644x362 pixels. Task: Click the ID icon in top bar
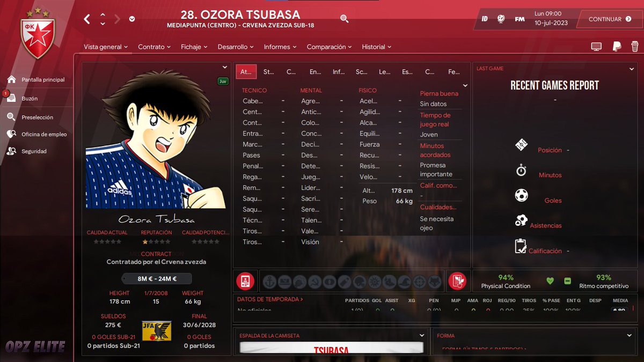tap(485, 19)
